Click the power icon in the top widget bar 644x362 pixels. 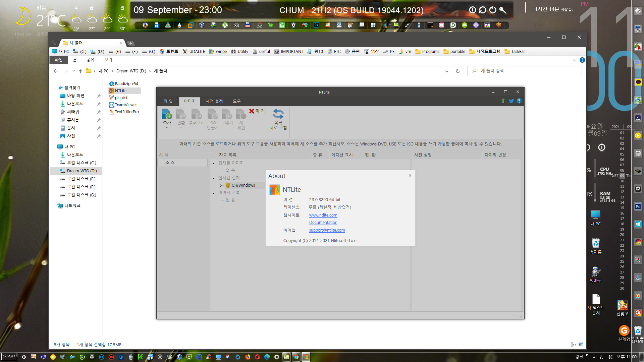pos(492,10)
